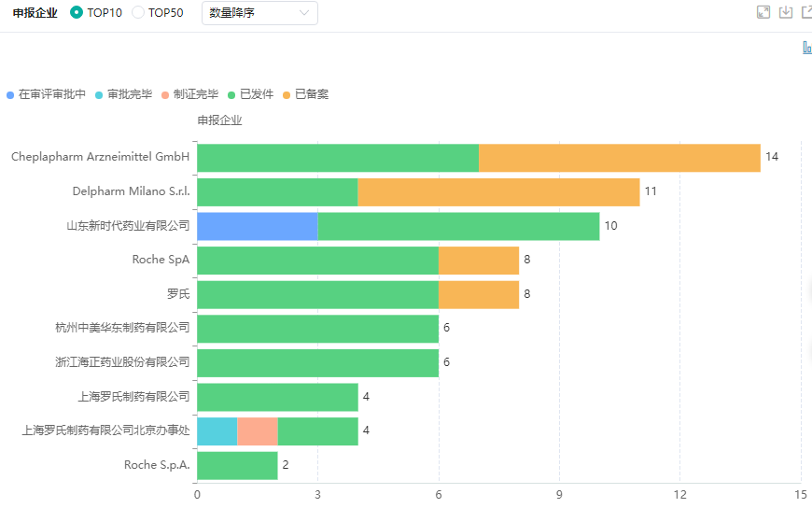Click the share/export icon at top right
This screenshot has width=812, height=508.
[806, 12]
